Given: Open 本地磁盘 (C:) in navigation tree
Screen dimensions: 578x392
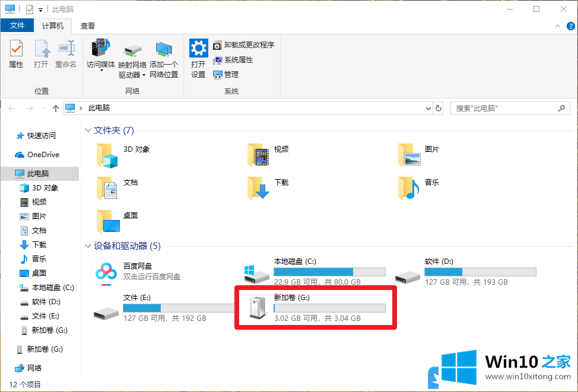Looking at the screenshot, I should [47, 288].
